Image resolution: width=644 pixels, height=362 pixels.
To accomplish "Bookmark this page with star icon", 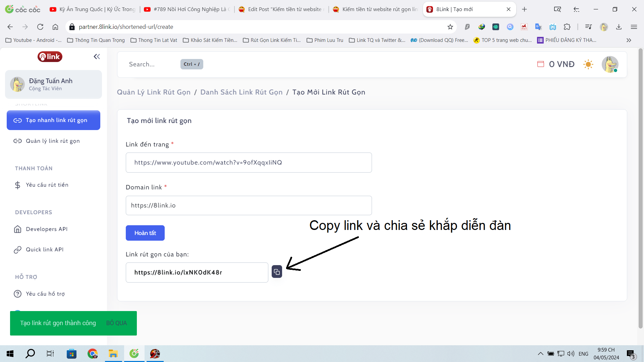I will pyautogui.click(x=450, y=27).
